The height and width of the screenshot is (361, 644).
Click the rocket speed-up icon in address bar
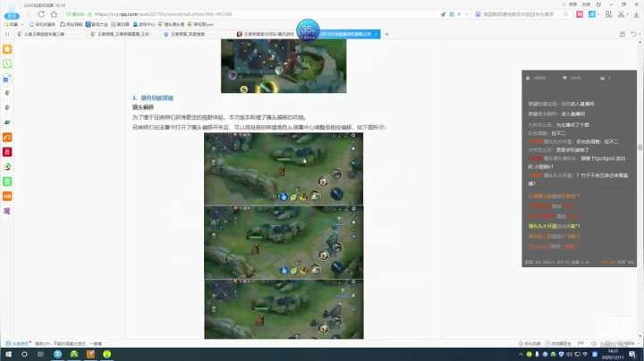point(443,14)
